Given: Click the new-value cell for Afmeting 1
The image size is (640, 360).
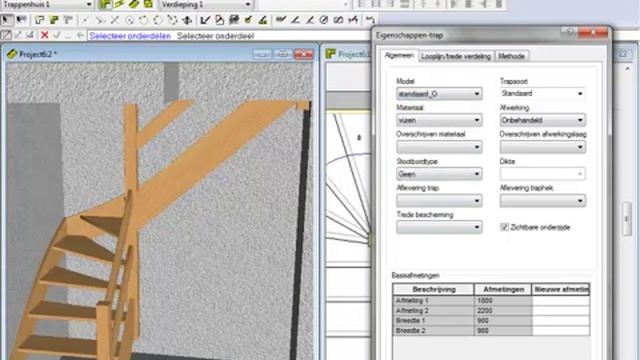Looking at the screenshot, I should coord(561,300).
